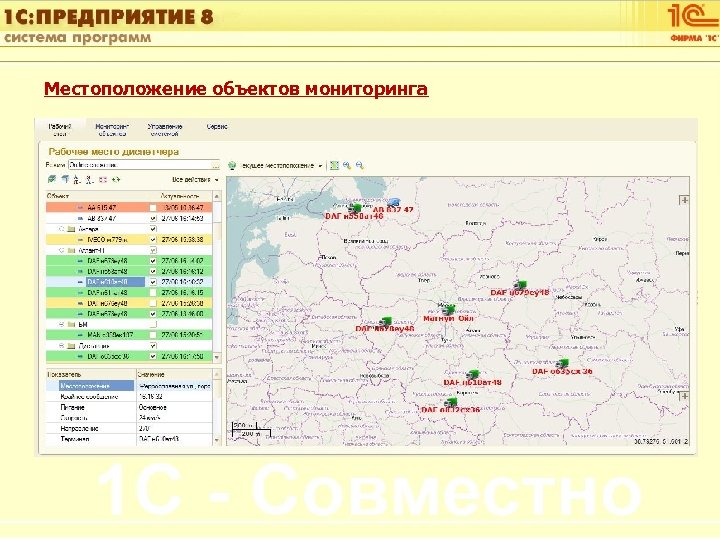Select the Скорость property row
Screen dimensions: 720x540
pyautogui.click(x=129, y=418)
